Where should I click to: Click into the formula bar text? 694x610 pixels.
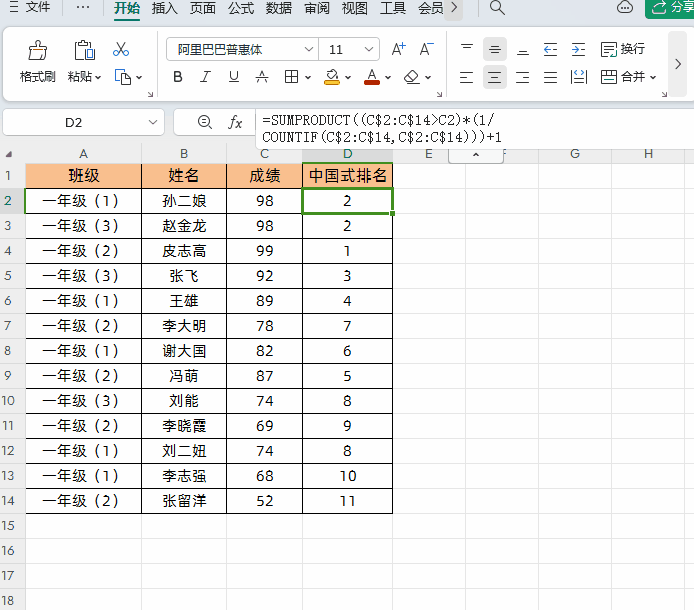[x=474, y=128]
